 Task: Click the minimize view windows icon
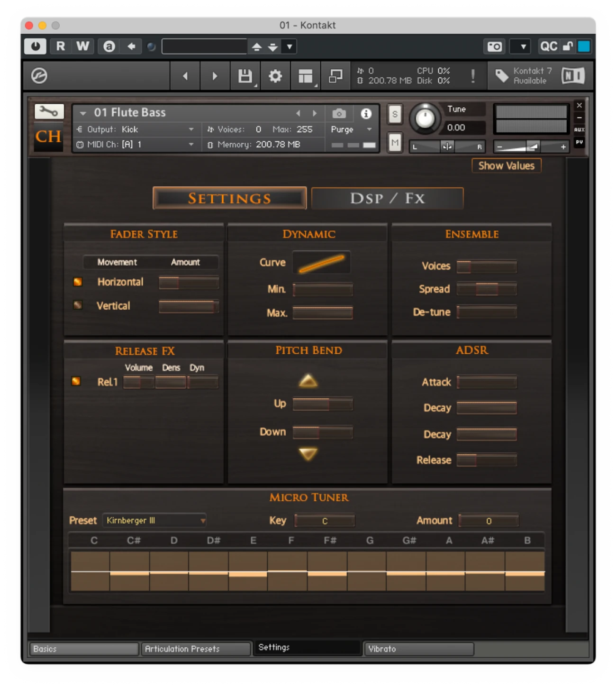coord(336,76)
